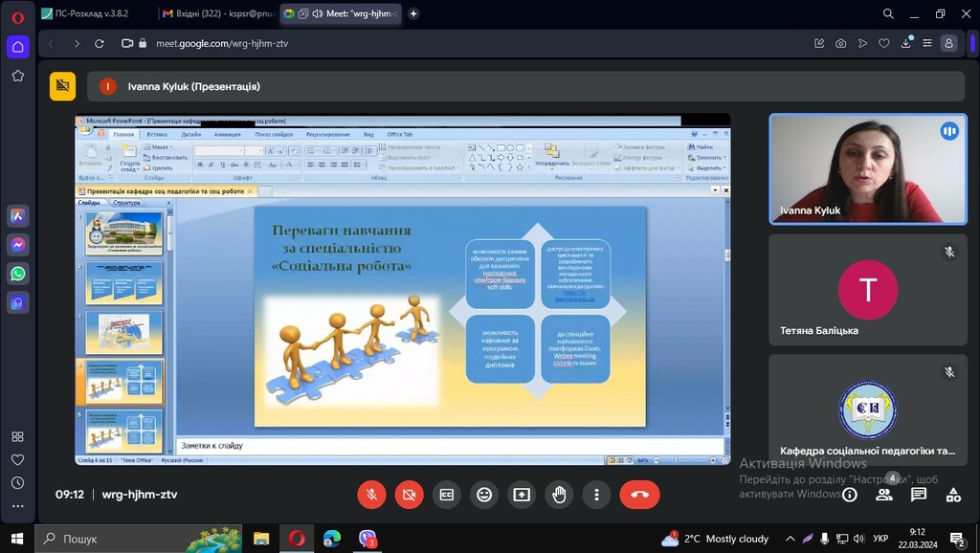Open meeting details info icon

pyautogui.click(x=849, y=495)
